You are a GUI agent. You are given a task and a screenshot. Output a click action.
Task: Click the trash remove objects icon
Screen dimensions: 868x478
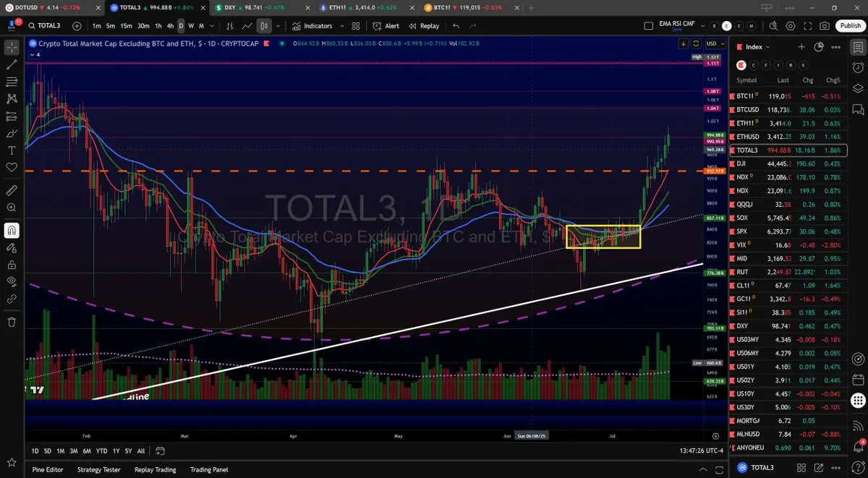tap(12, 322)
